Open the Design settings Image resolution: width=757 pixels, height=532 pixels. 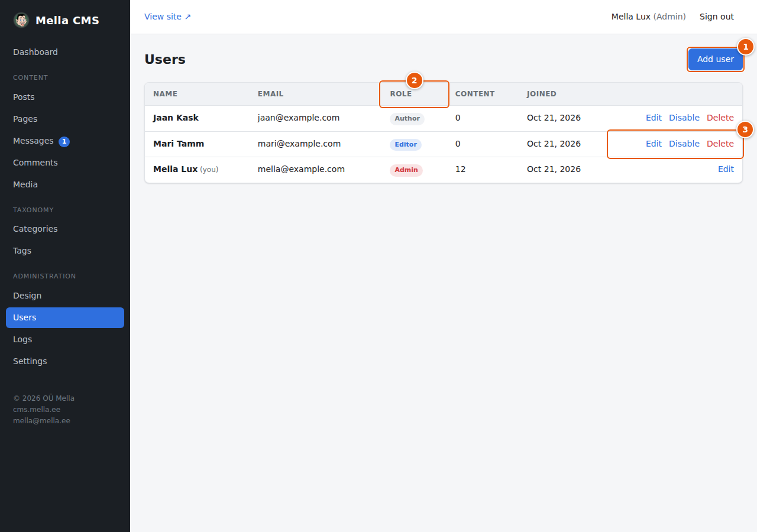(65, 296)
